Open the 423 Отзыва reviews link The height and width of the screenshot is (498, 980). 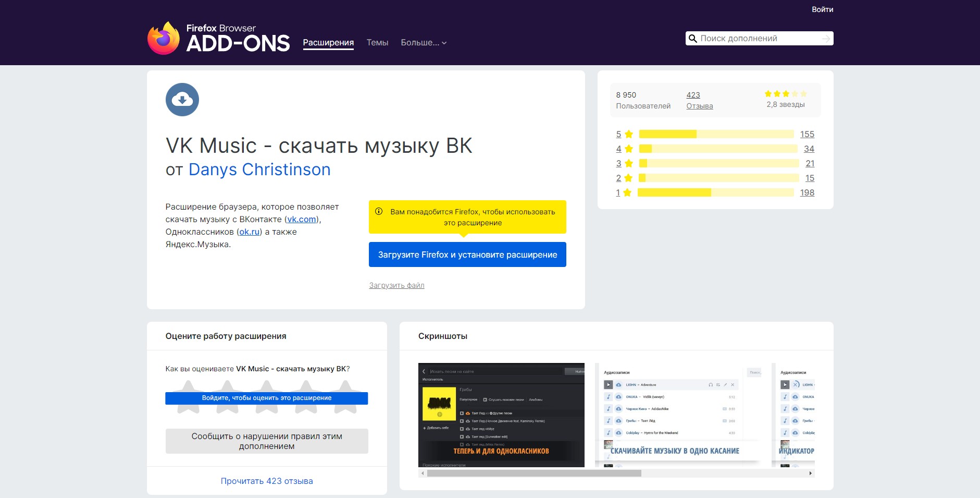(700, 100)
